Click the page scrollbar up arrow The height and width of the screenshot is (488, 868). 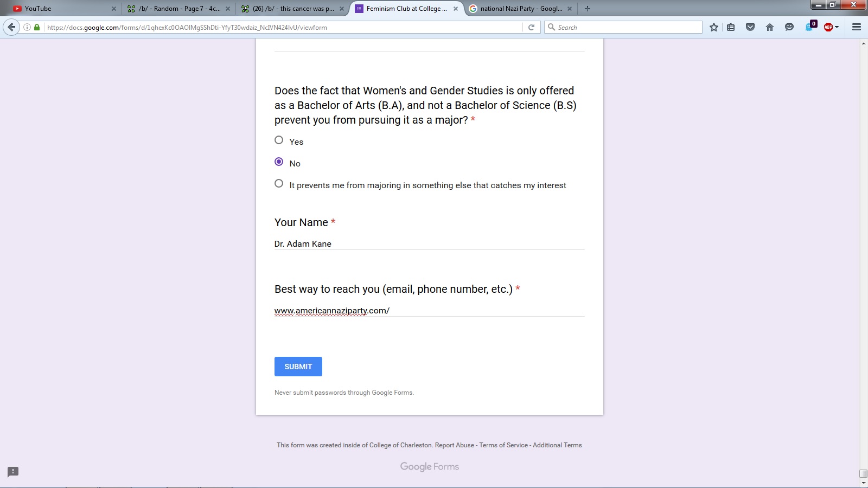tap(864, 43)
